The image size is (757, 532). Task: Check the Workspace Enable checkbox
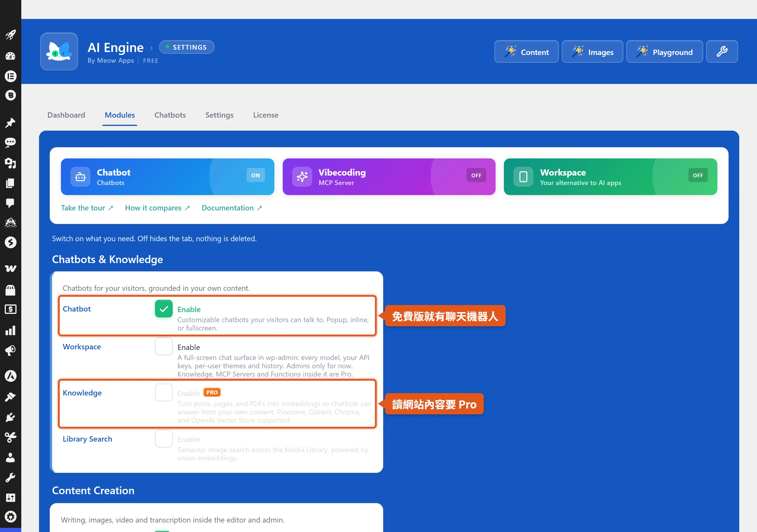pyautogui.click(x=164, y=346)
